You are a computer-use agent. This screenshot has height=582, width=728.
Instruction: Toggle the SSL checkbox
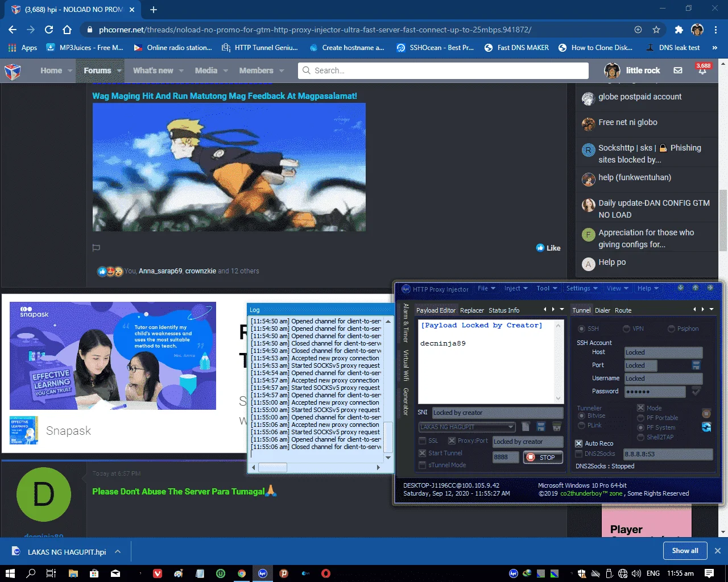point(423,441)
